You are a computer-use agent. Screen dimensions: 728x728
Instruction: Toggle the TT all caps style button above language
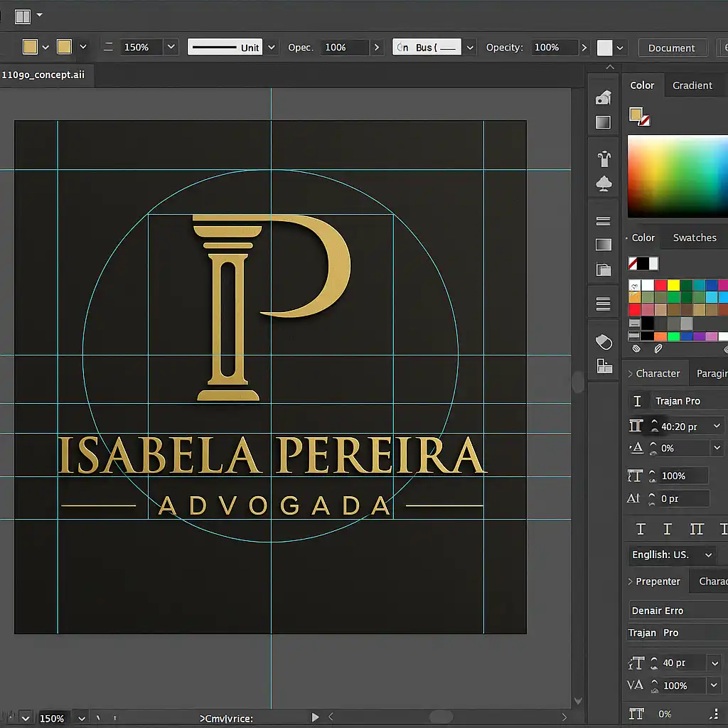coord(697,529)
